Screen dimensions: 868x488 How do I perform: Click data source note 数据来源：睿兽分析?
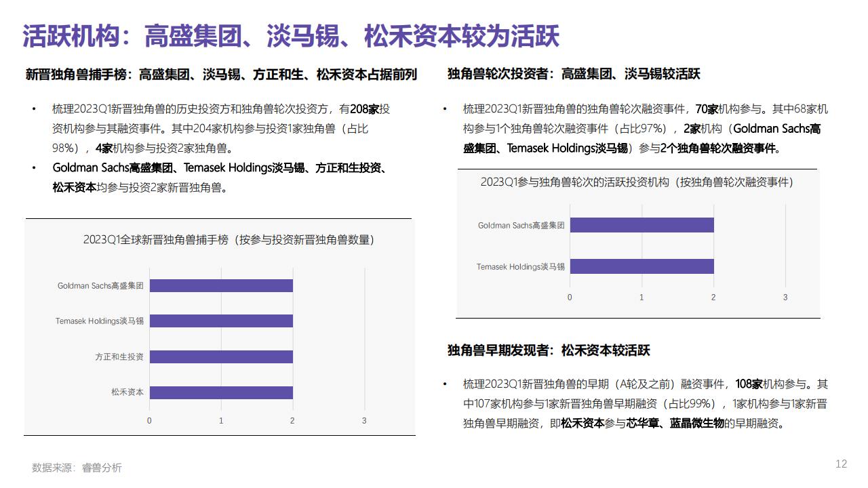tap(77, 468)
